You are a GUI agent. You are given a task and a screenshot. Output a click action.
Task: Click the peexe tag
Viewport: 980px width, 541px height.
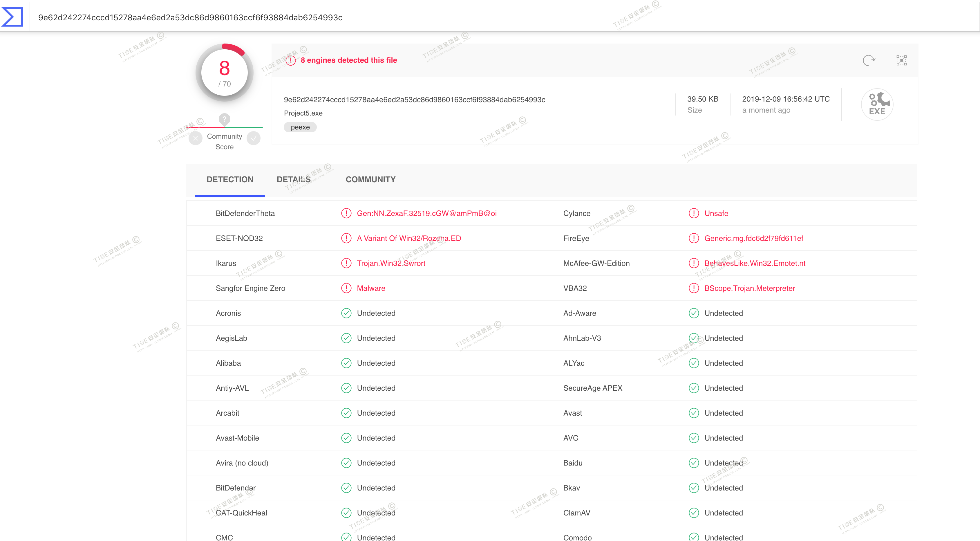pyautogui.click(x=300, y=127)
